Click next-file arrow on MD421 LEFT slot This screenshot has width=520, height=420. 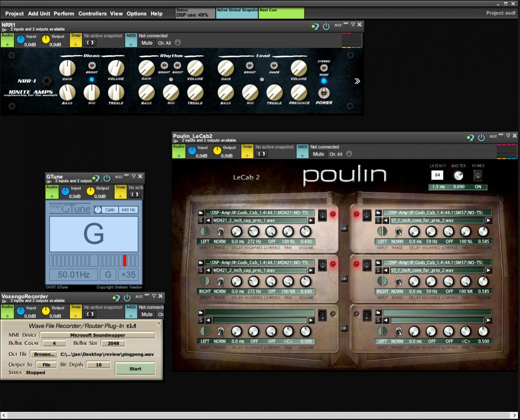coord(311,221)
